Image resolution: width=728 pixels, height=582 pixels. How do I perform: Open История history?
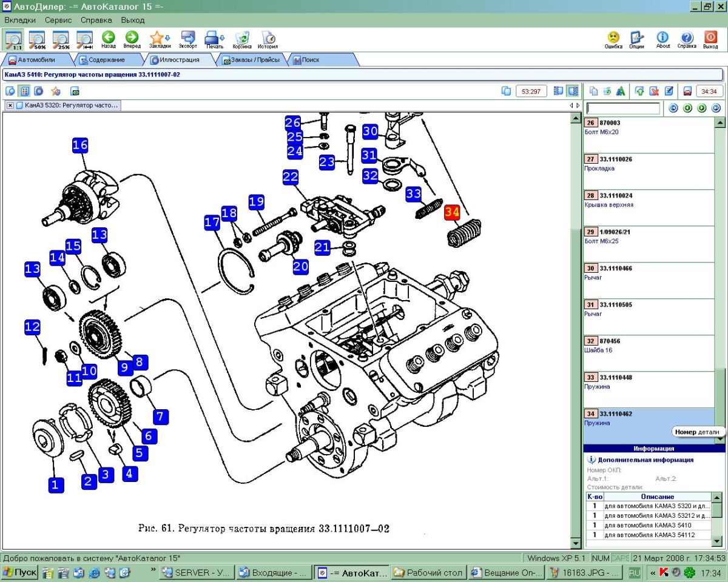coord(268,39)
